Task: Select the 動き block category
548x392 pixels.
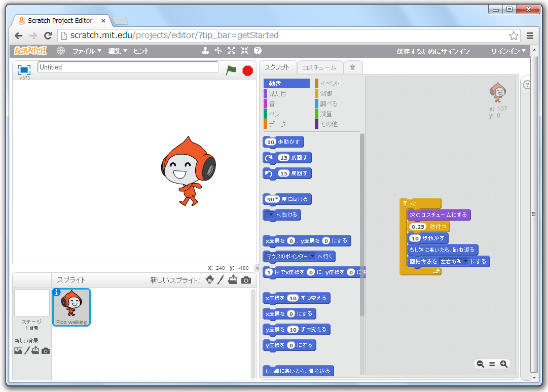Action: click(286, 83)
